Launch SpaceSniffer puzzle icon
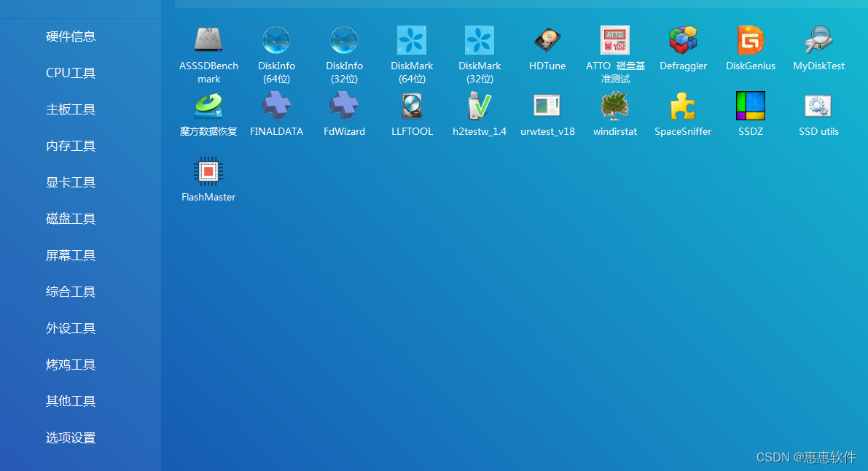 (x=683, y=106)
